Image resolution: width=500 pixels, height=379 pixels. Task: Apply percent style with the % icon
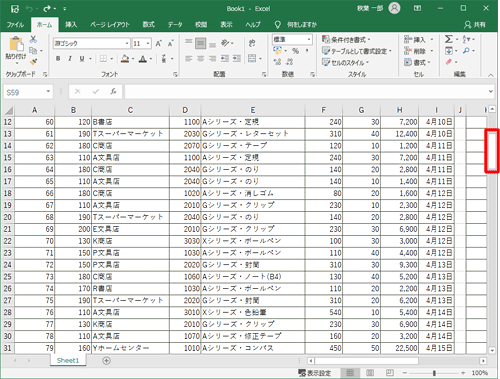295,51
